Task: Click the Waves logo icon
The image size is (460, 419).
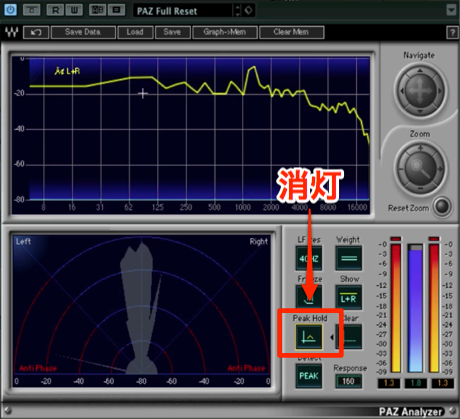Action: pos(12,32)
